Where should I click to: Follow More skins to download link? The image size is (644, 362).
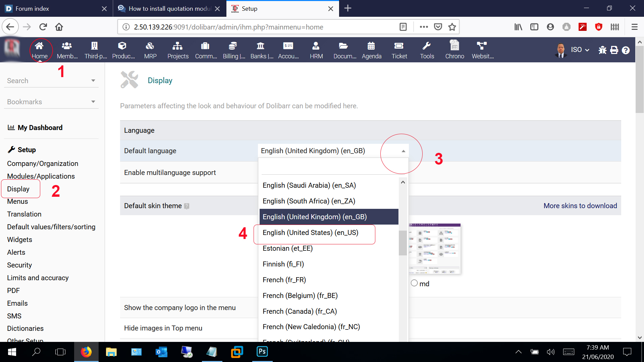click(x=580, y=206)
